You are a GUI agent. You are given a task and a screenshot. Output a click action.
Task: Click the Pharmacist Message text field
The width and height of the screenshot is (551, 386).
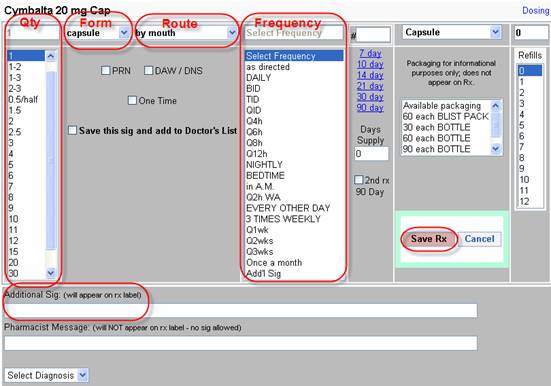point(240,343)
